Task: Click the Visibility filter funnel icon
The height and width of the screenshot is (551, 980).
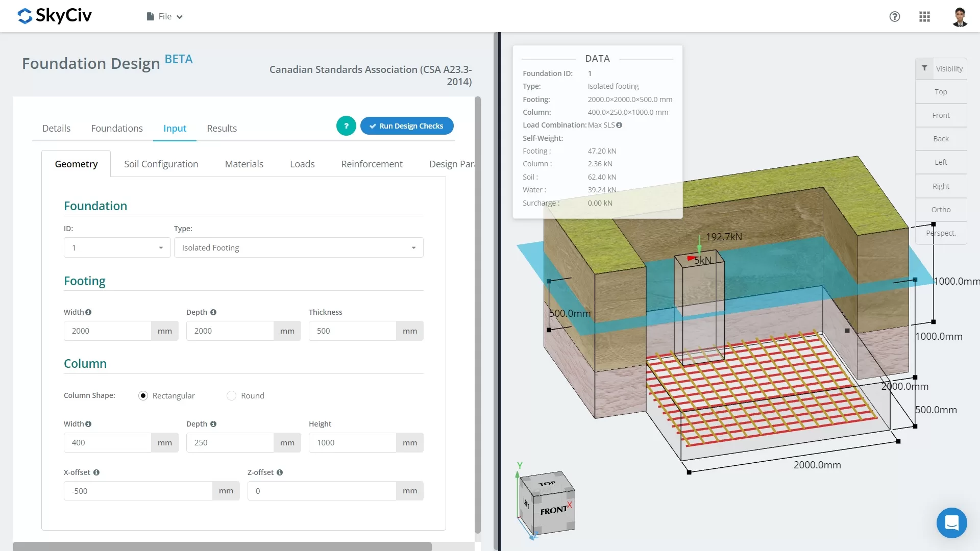Action: (x=924, y=68)
